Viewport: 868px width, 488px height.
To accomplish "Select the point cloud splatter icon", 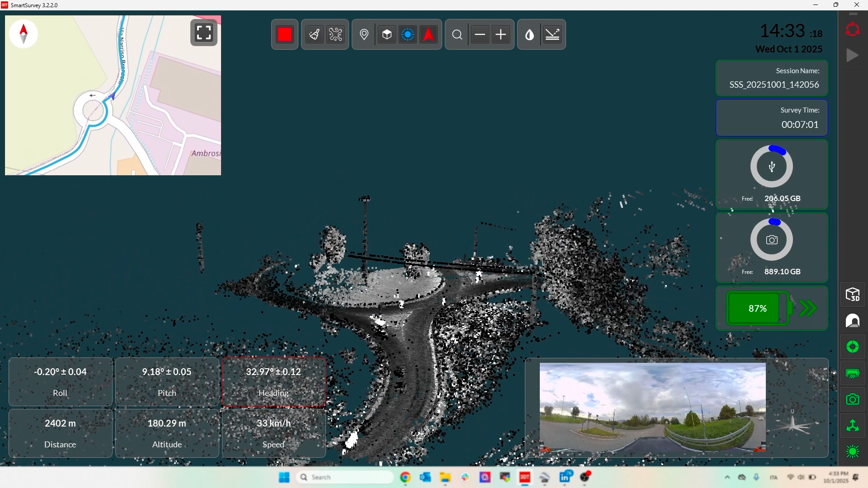I will pyautogui.click(x=336, y=34).
